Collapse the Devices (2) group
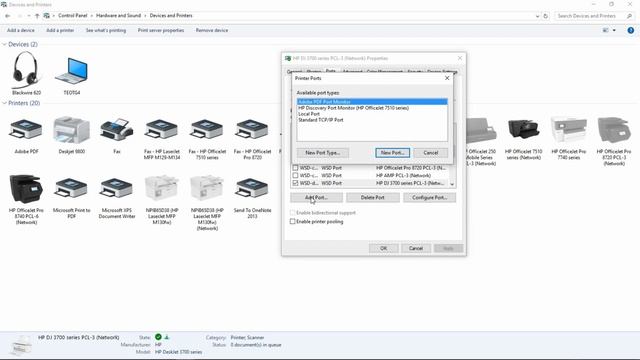The height and width of the screenshot is (360, 640). click(x=4, y=44)
